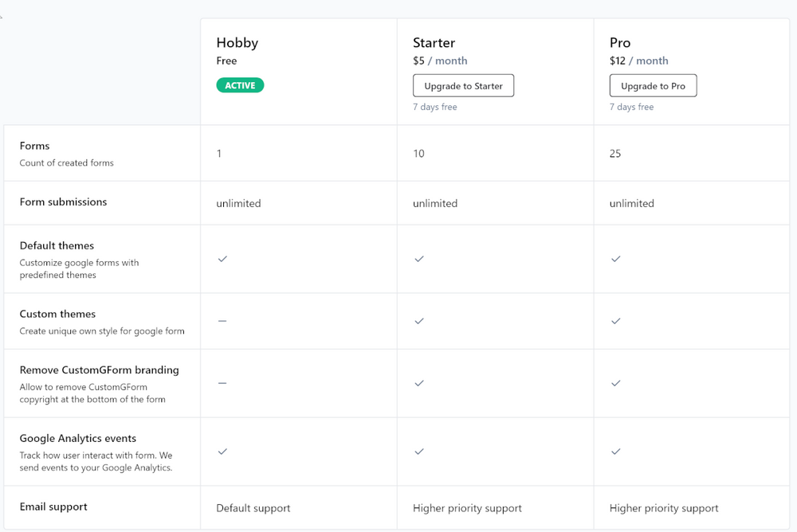Viewport: 797px width, 532px height.
Task: Select the Starter plan heading
Action: pyautogui.click(x=434, y=43)
